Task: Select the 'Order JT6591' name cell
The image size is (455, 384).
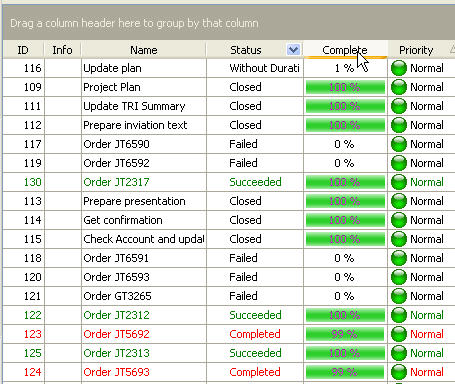Action: [x=144, y=258]
